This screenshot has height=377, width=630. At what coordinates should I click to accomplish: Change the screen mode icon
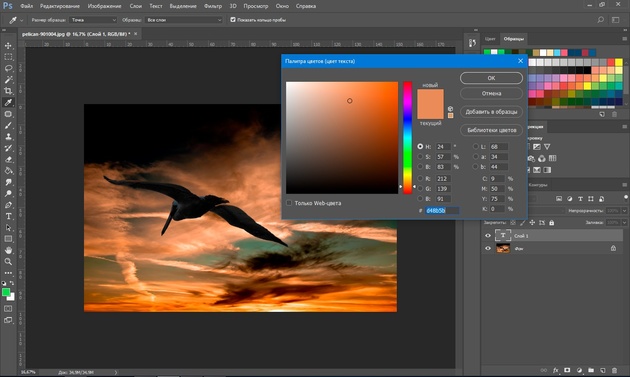[8, 320]
